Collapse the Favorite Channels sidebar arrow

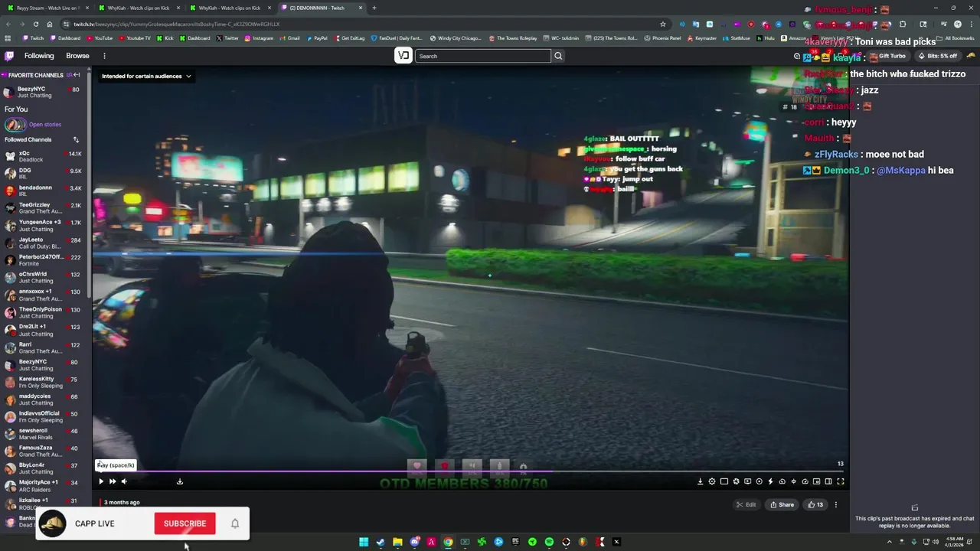77,75
